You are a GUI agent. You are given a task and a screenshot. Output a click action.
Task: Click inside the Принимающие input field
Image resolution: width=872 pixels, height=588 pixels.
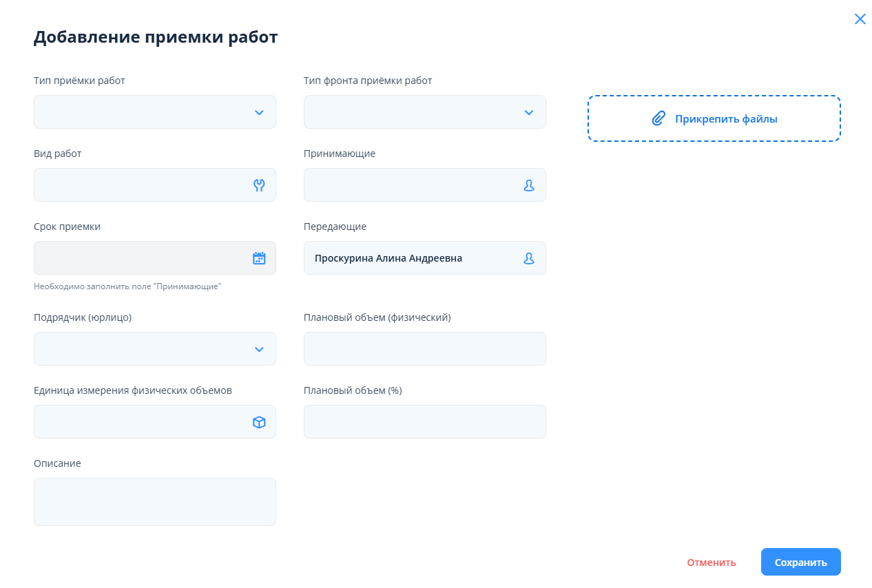[x=411, y=185]
